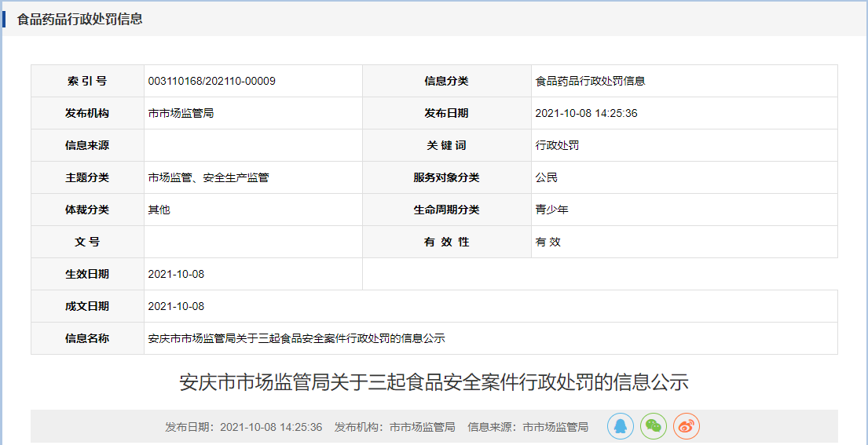This screenshot has height=445, width=868.
Task: Share the notice via the QQ icon
Action: 621,426
